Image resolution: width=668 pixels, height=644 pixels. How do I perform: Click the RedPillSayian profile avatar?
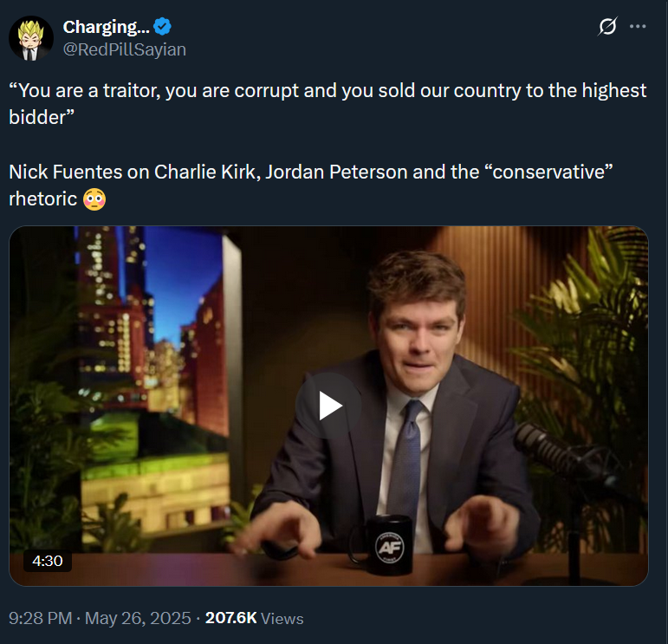[32, 38]
